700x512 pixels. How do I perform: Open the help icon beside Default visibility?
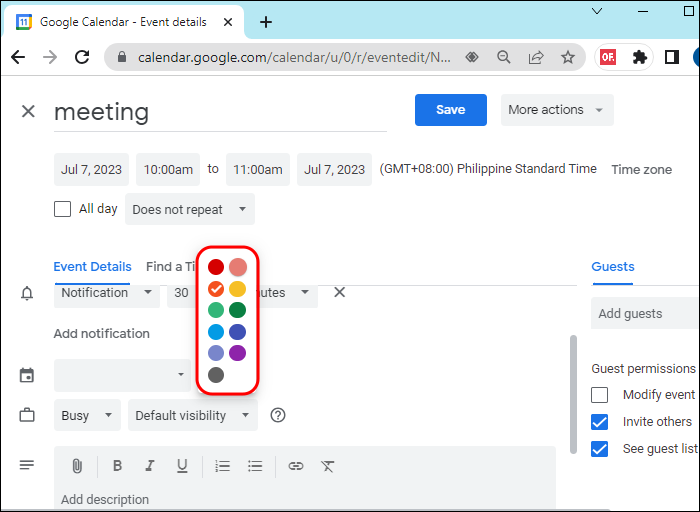coord(278,415)
